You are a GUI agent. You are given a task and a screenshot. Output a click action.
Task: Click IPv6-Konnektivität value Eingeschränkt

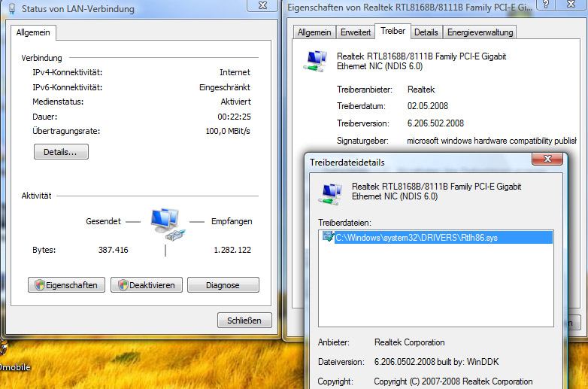225,87
